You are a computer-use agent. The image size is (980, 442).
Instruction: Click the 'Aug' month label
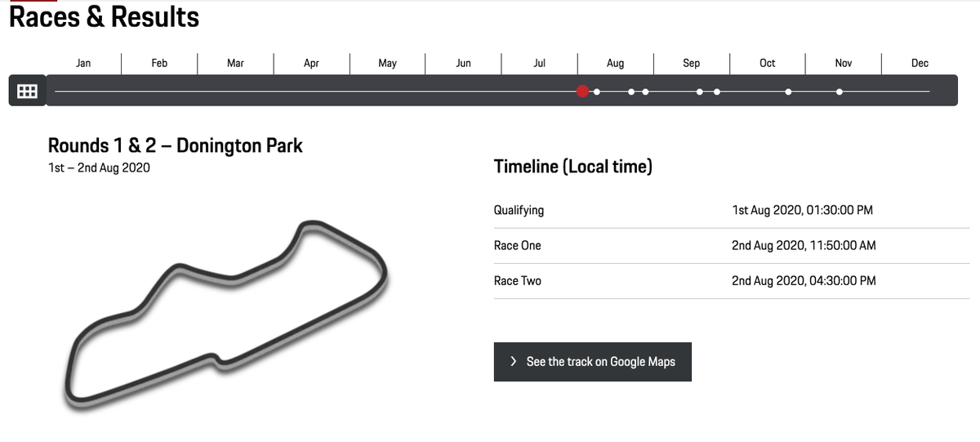[x=615, y=63]
